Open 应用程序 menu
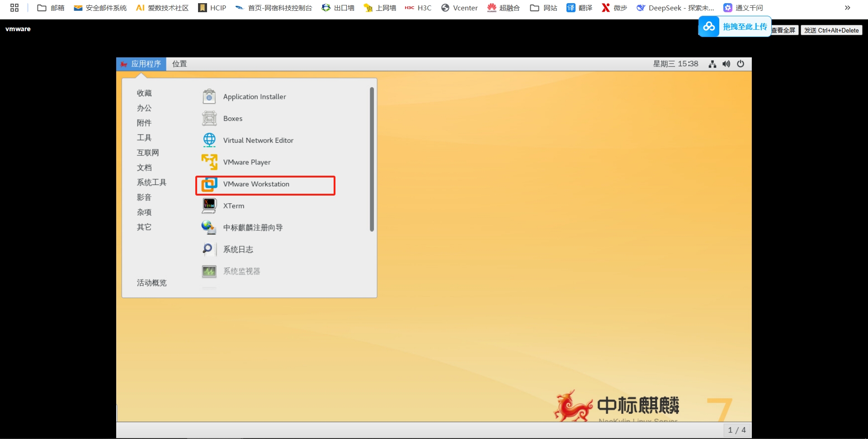This screenshot has height=439, width=868. pos(141,64)
